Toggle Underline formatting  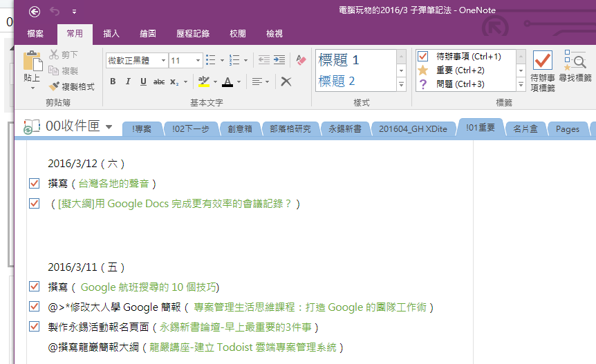click(x=143, y=82)
